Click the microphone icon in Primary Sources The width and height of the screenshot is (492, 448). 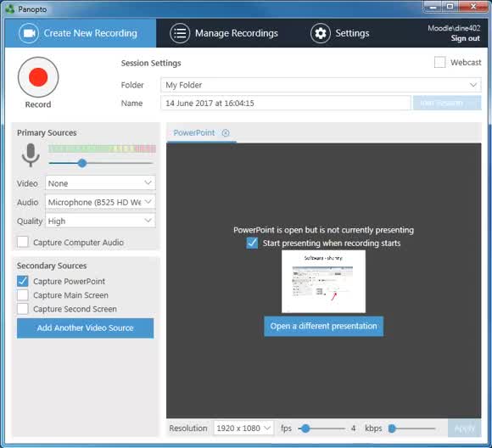coord(31,154)
